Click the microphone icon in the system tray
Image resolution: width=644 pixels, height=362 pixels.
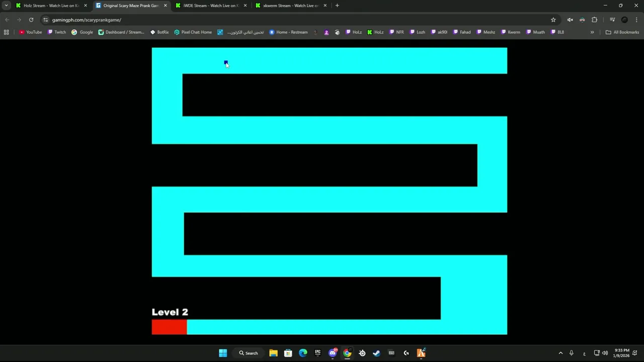572,353
